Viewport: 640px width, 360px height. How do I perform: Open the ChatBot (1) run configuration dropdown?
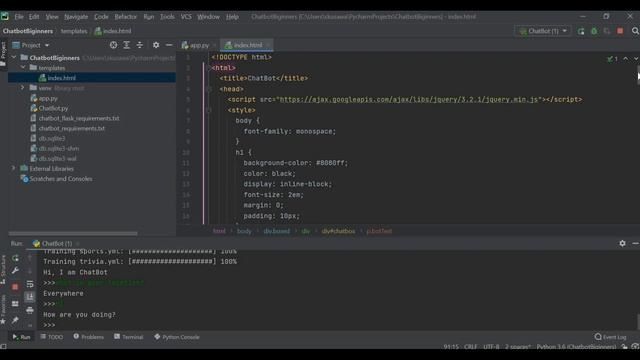point(543,31)
